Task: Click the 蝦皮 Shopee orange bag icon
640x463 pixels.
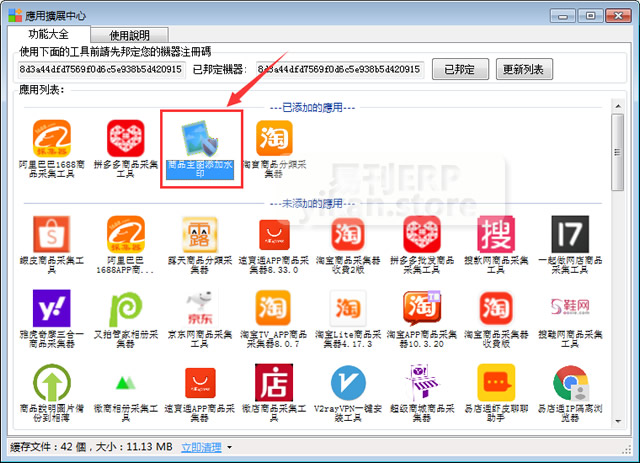Action: click(x=51, y=236)
